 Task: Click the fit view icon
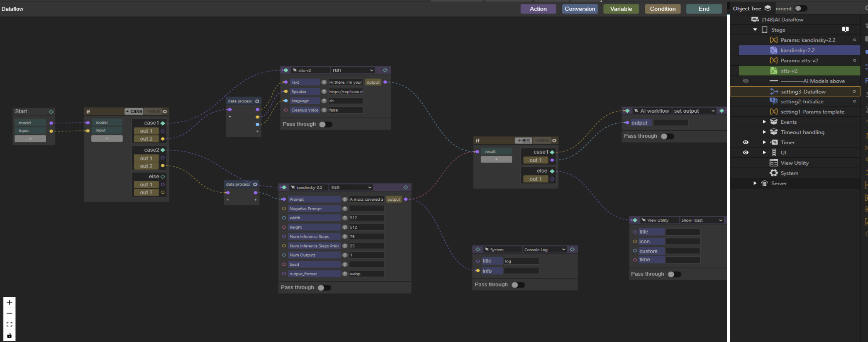pos(10,324)
